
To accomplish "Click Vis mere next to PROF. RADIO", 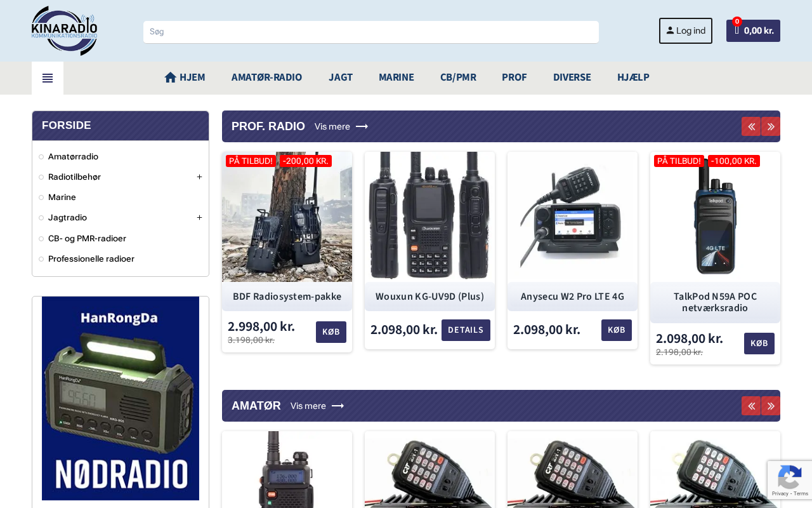I will 341,126.
